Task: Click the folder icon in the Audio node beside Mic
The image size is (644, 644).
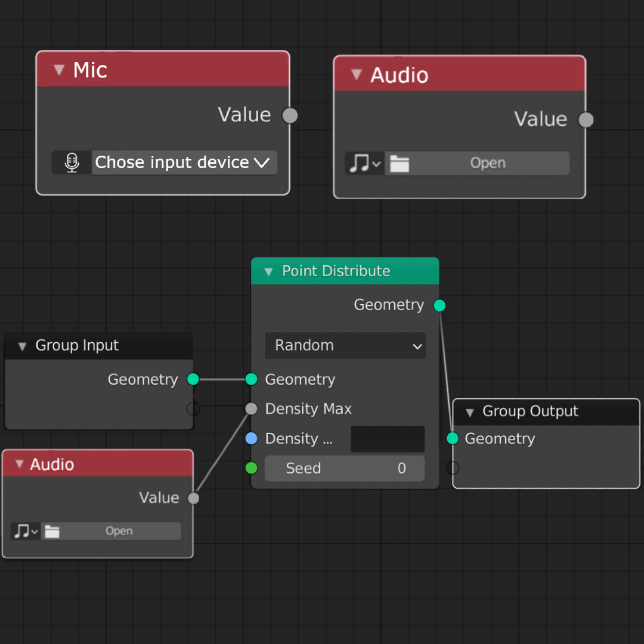Action: [x=399, y=163]
